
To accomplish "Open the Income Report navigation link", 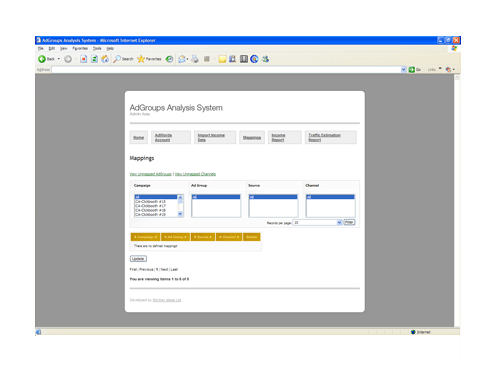I will (285, 137).
